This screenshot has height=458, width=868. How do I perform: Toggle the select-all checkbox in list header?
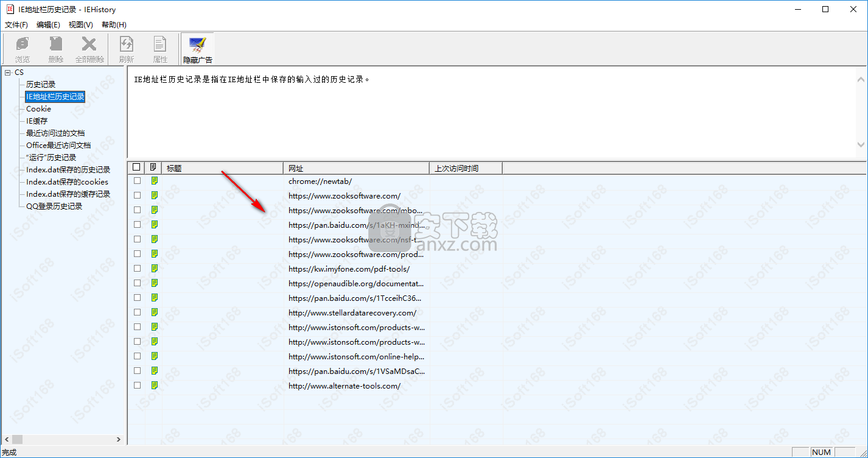click(136, 167)
